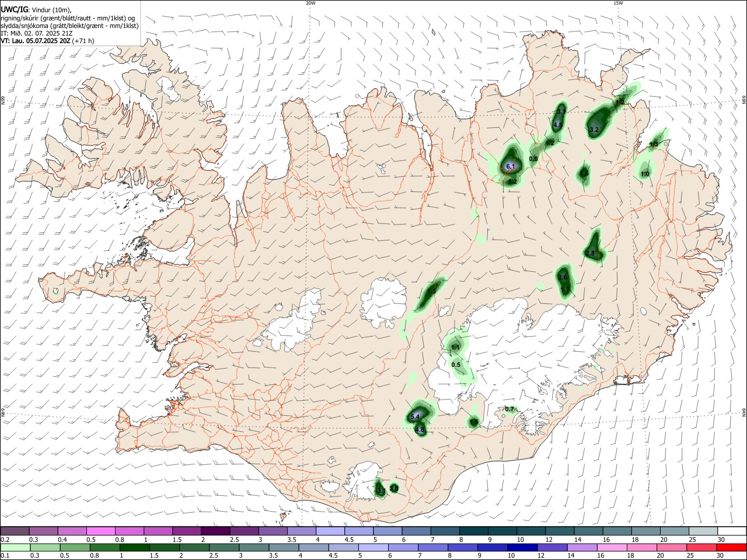
Task: Click the 20W longitude label
Action: (x=310, y=2)
